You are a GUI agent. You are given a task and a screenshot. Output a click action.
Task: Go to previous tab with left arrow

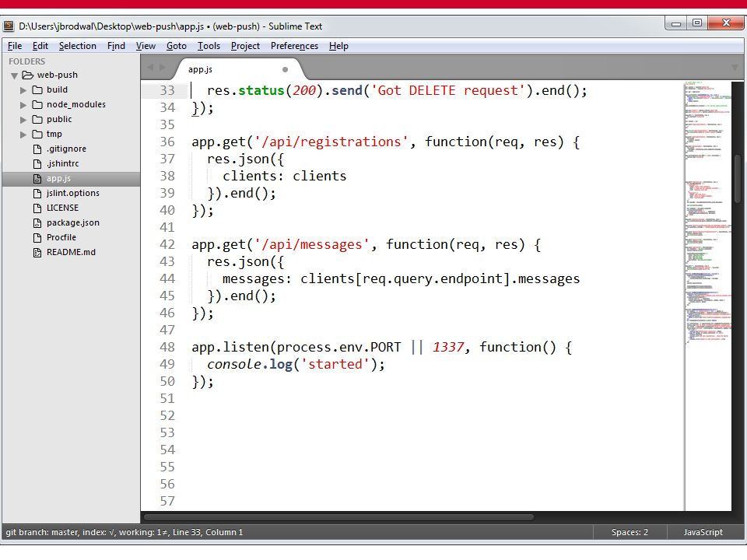150,67
